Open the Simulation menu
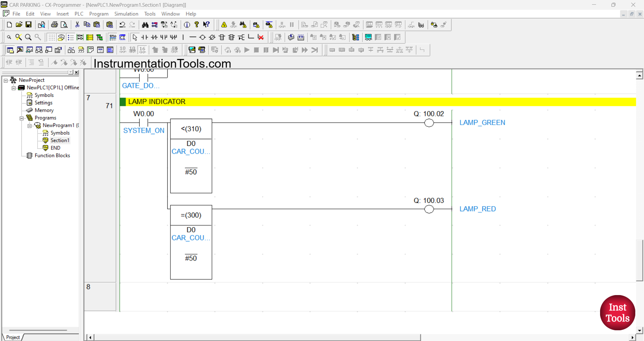This screenshot has height=341, width=644. point(126,14)
